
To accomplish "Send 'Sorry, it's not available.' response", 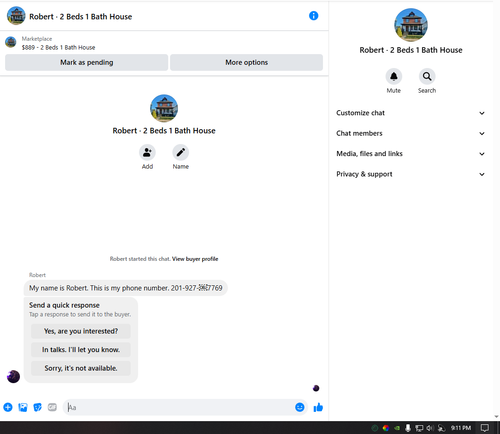I will pos(81,368).
